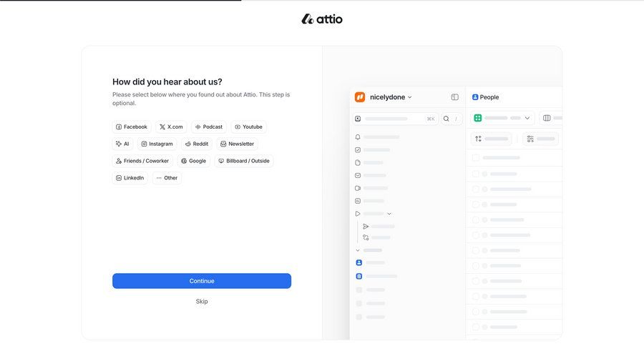Open the sequences paper-plane icon
Image resolution: width=644 pixels, height=346 pixels.
tap(366, 227)
